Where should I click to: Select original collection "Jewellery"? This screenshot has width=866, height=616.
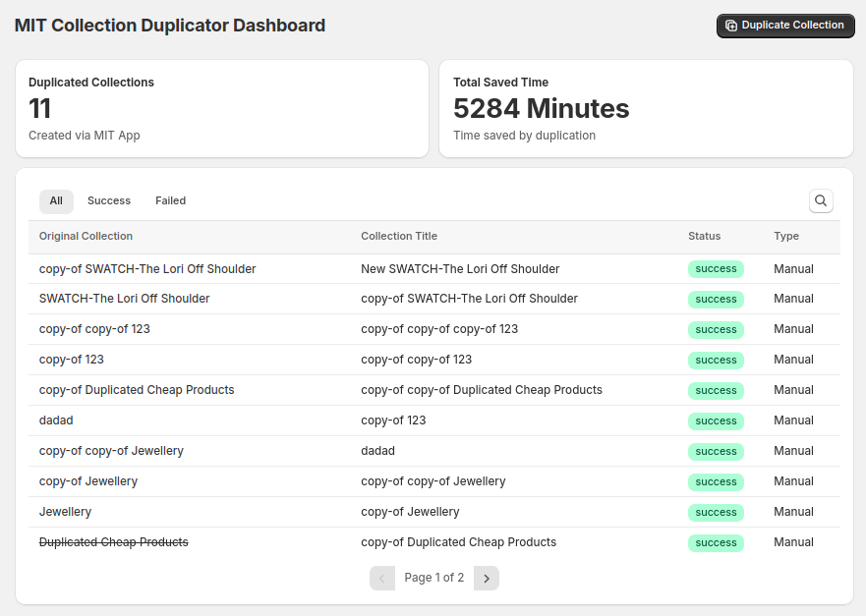pyautogui.click(x=65, y=512)
